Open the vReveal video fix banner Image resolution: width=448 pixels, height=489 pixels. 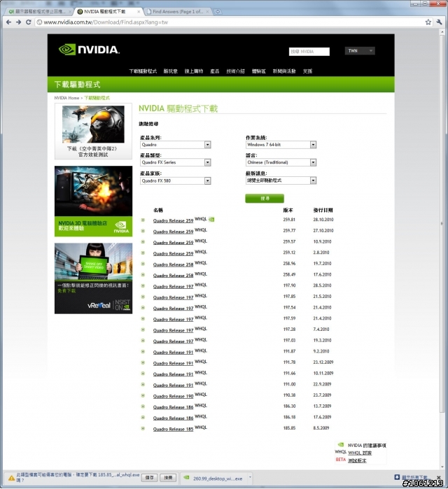(93, 278)
